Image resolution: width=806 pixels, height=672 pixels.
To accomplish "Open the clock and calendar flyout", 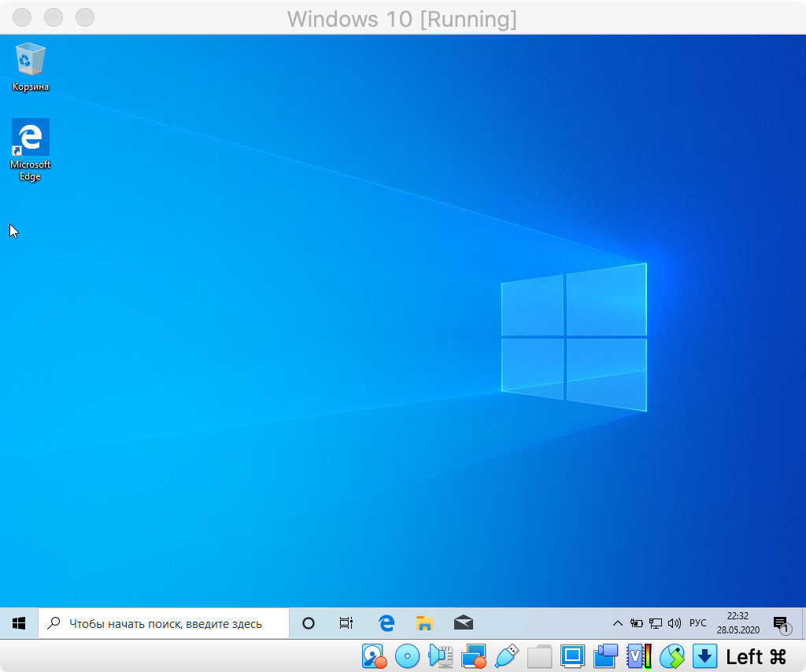I will tap(738, 623).
